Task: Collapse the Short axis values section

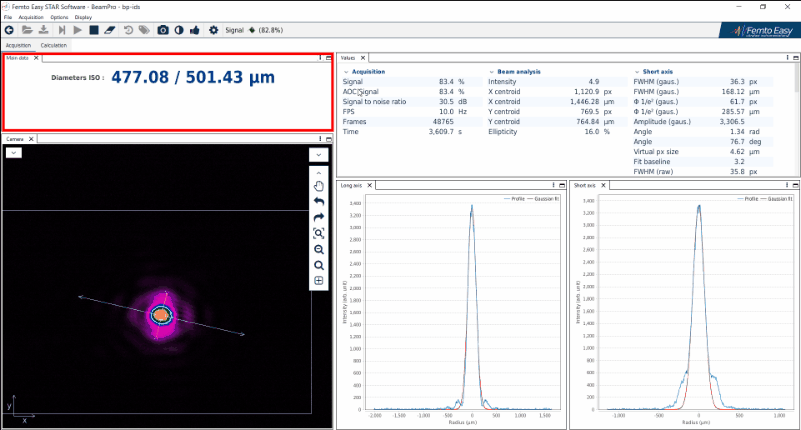Action: 637,72
